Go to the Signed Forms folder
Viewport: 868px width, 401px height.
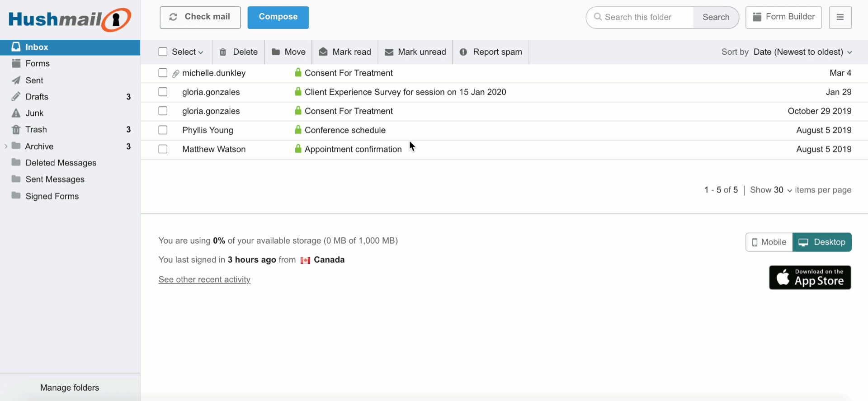52,196
